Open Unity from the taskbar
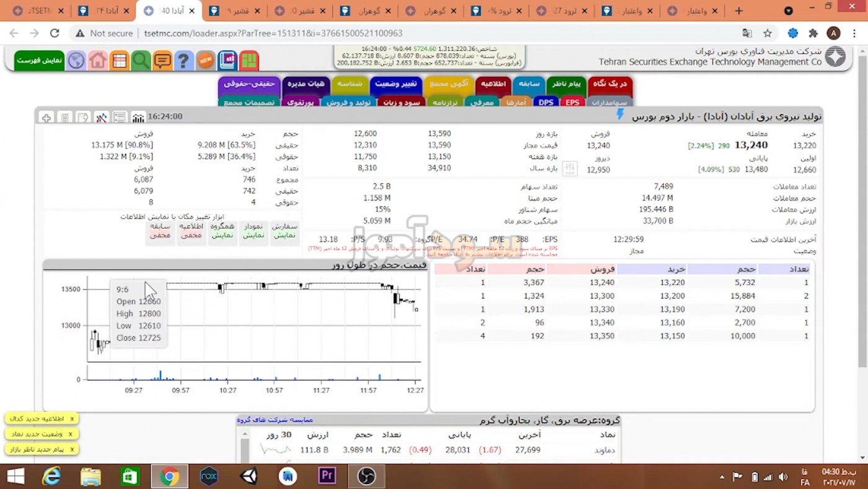Image resolution: width=868 pixels, height=489 pixels. pos(249,476)
